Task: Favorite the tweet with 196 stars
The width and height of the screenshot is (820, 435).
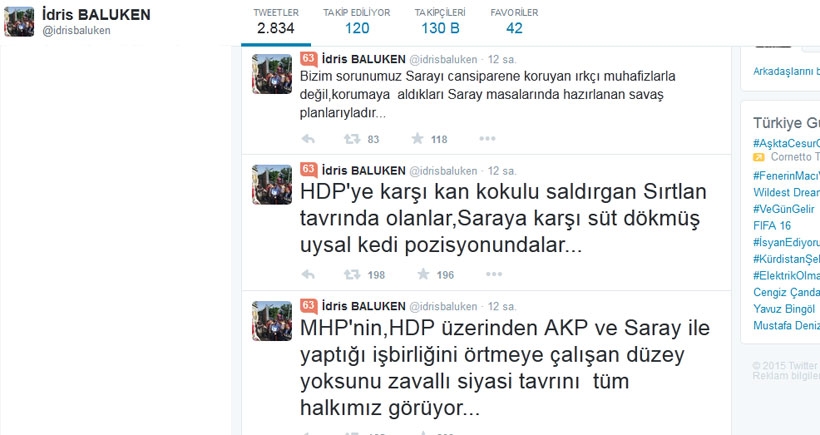Action: point(424,274)
